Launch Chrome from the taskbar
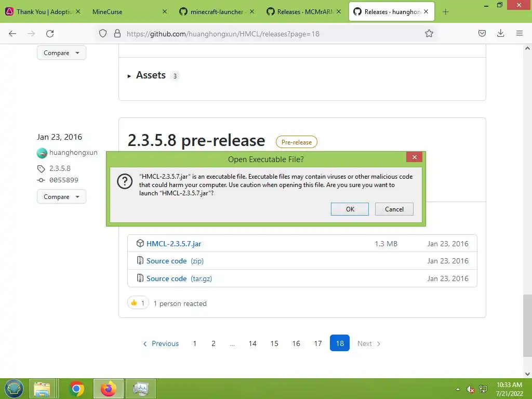Screen dimensions: 532x399 point(77,389)
